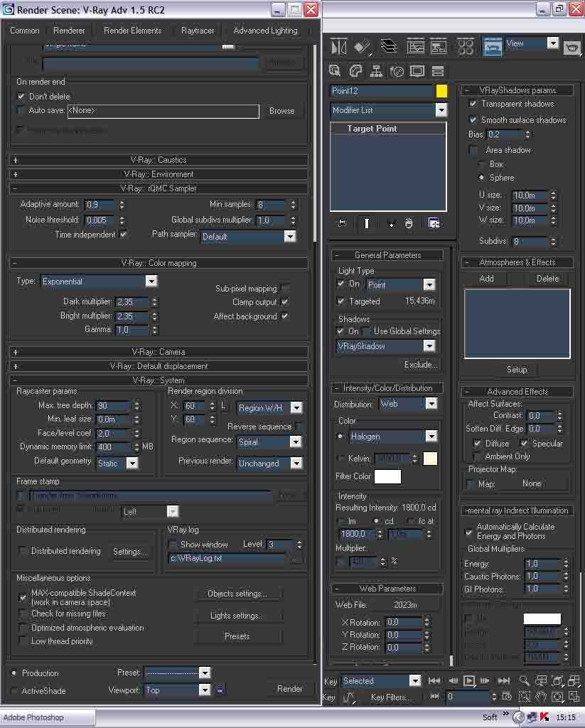Collapse the Advanced Effects rollout
585x728 pixels.
click(517, 392)
